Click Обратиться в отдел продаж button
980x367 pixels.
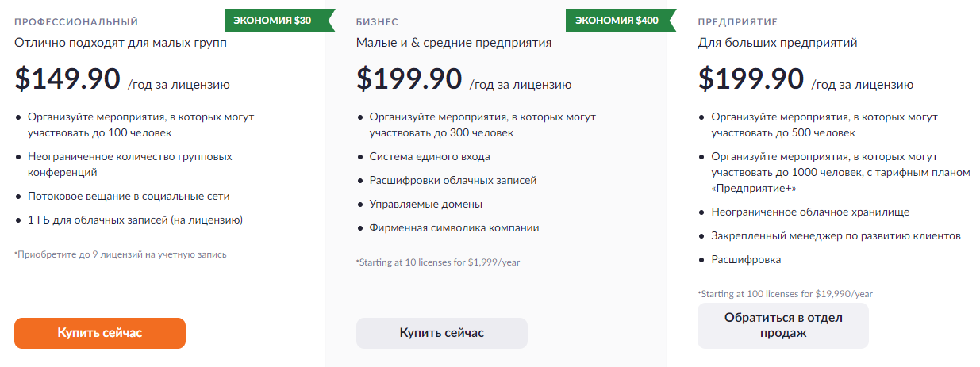[x=783, y=326]
